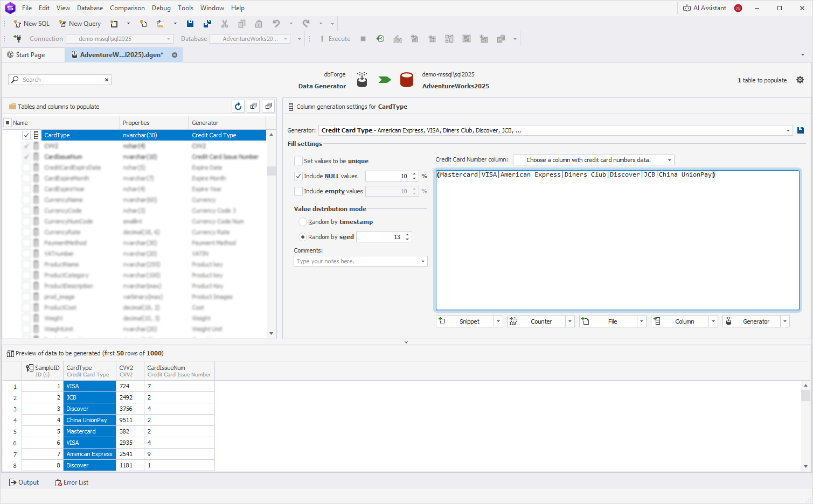Open the Error List panel

coord(72,482)
